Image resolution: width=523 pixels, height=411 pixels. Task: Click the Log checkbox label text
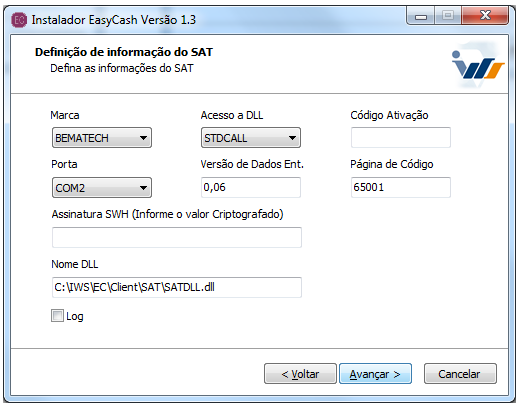pyautogui.click(x=75, y=316)
